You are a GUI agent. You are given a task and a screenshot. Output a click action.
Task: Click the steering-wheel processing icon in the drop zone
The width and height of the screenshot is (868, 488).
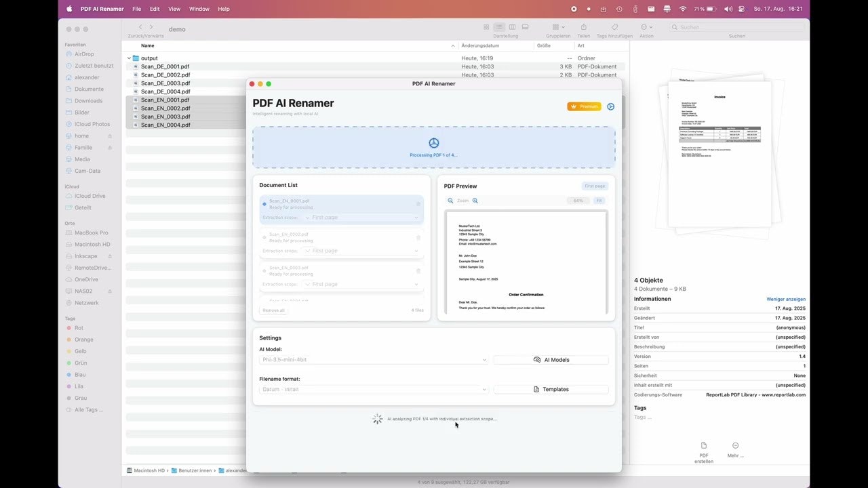click(x=434, y=143)
